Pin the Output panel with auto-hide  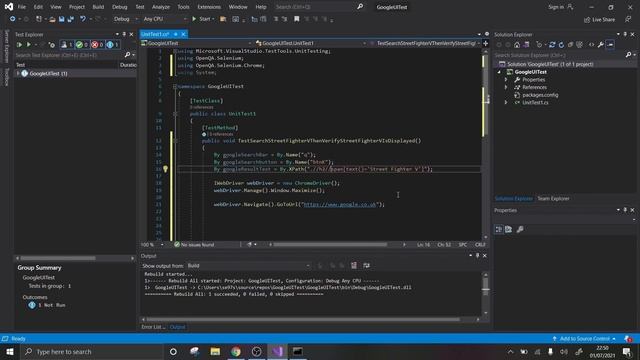[478, 256]
